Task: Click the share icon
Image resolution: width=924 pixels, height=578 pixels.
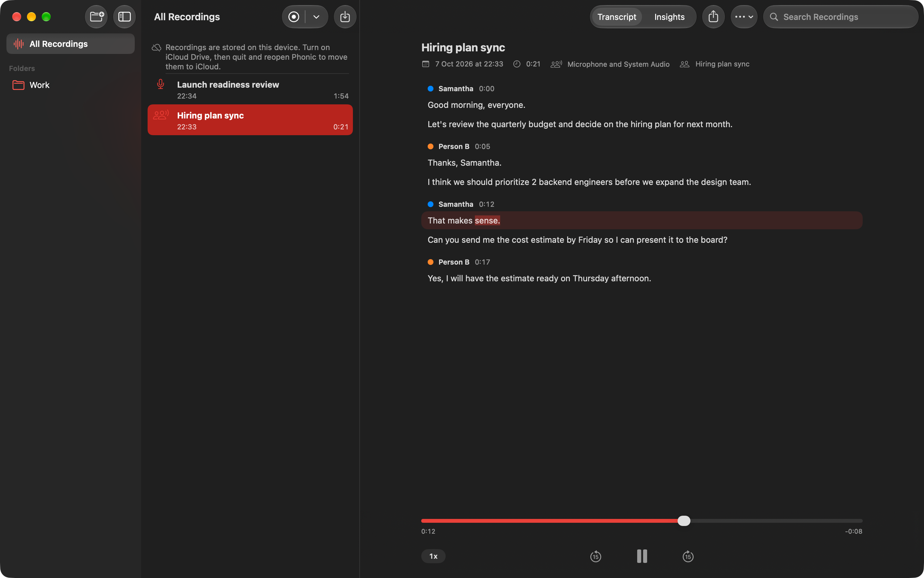Action: point(713,17)
